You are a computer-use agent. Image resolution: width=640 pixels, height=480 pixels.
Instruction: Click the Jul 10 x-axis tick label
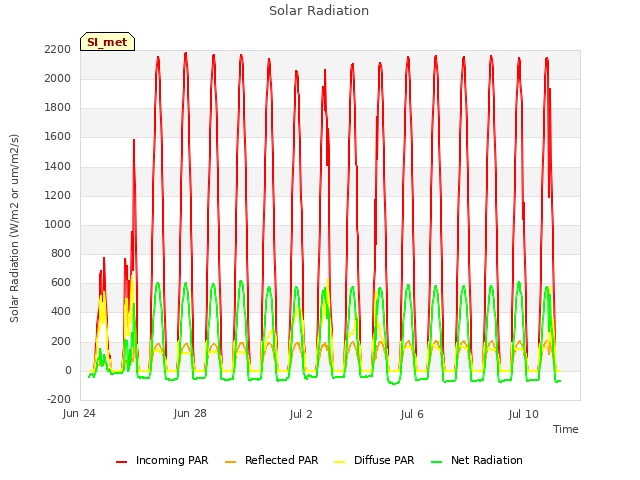pos(524,414)
